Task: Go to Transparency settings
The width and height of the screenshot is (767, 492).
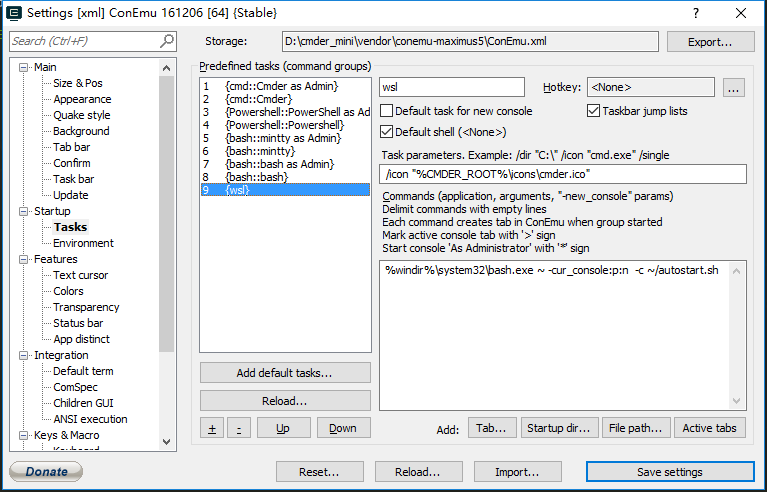Action: click(x=86, y=307)
